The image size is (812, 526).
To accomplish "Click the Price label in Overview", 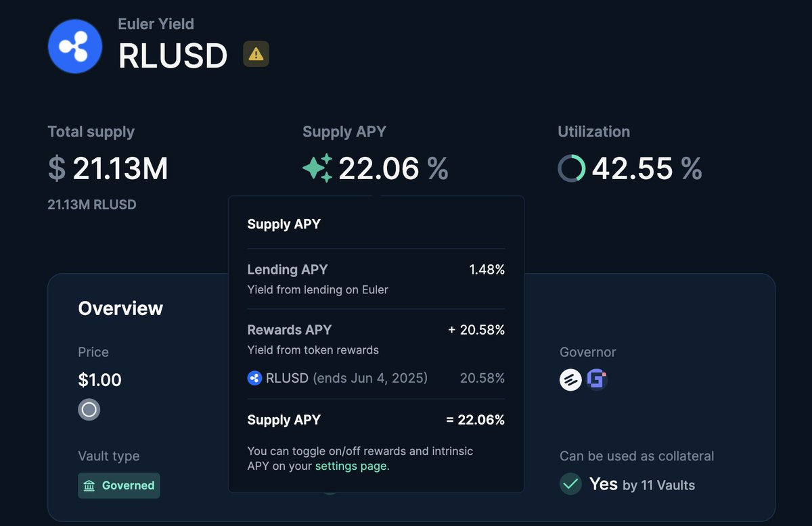I will pyautogui.click(x=93, y=352).
